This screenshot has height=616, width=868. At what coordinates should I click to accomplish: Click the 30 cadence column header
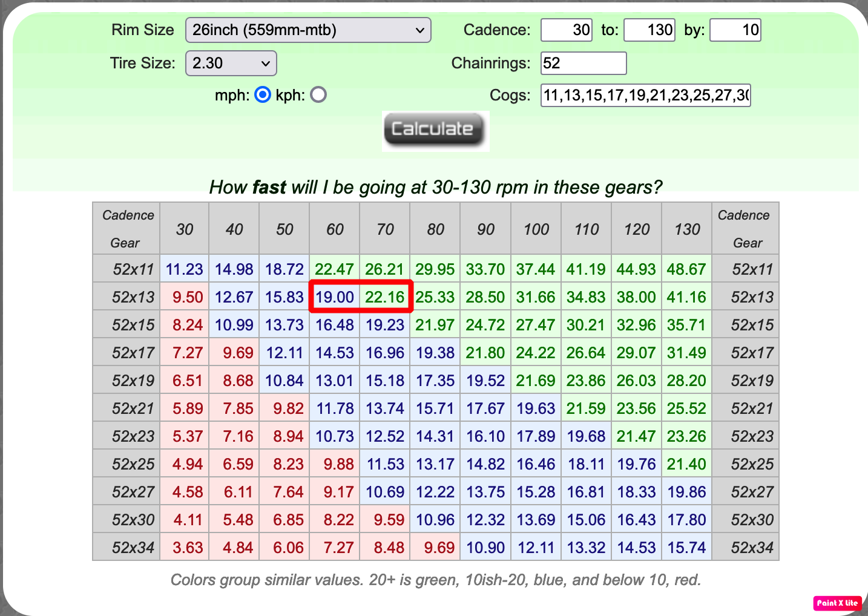tap(184, 229)
